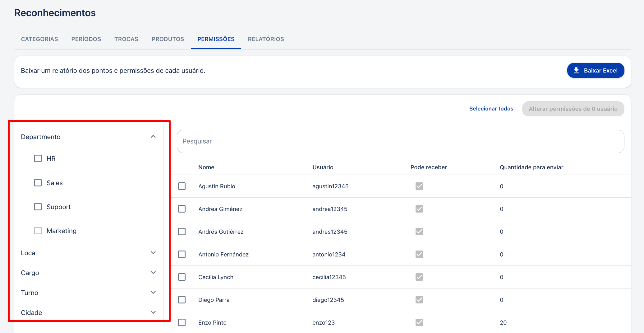Select the row checkbox for Enzo Pinto
The image size is (644, 333).
click(x=182, y=322)
